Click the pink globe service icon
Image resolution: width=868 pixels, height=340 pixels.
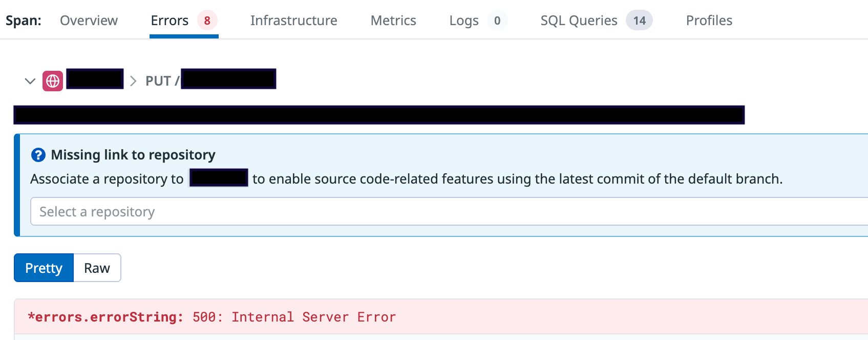[53, 81]
